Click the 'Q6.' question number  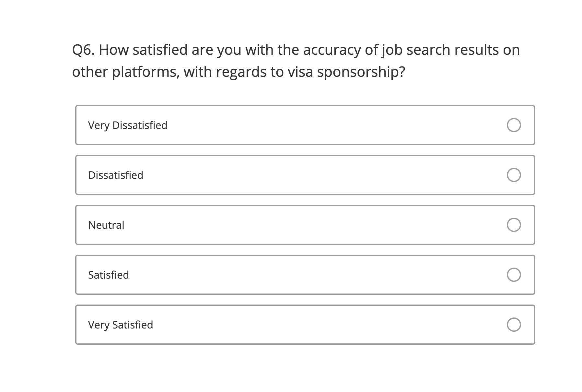pos(83,50)
